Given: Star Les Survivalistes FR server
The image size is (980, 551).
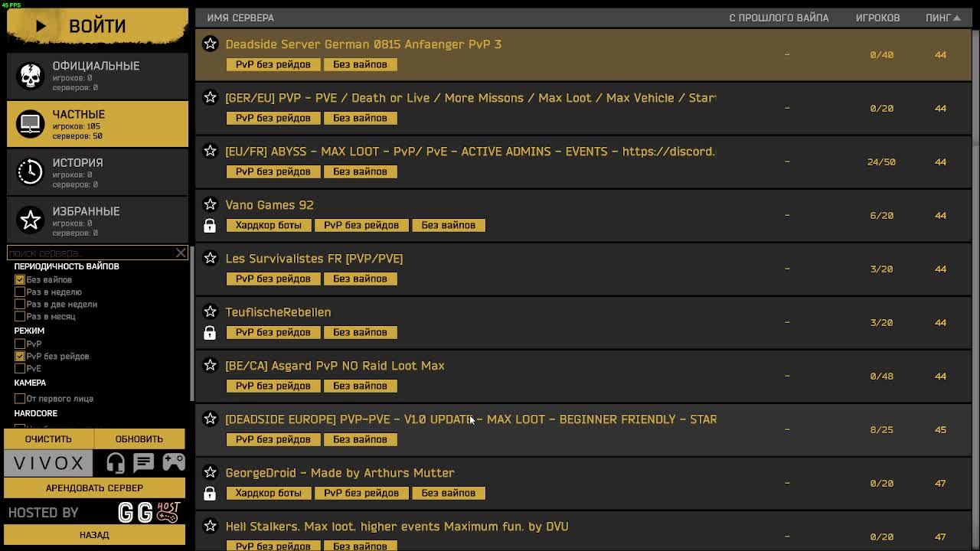Looking at the screenshot, I should (x=210, y=258).
